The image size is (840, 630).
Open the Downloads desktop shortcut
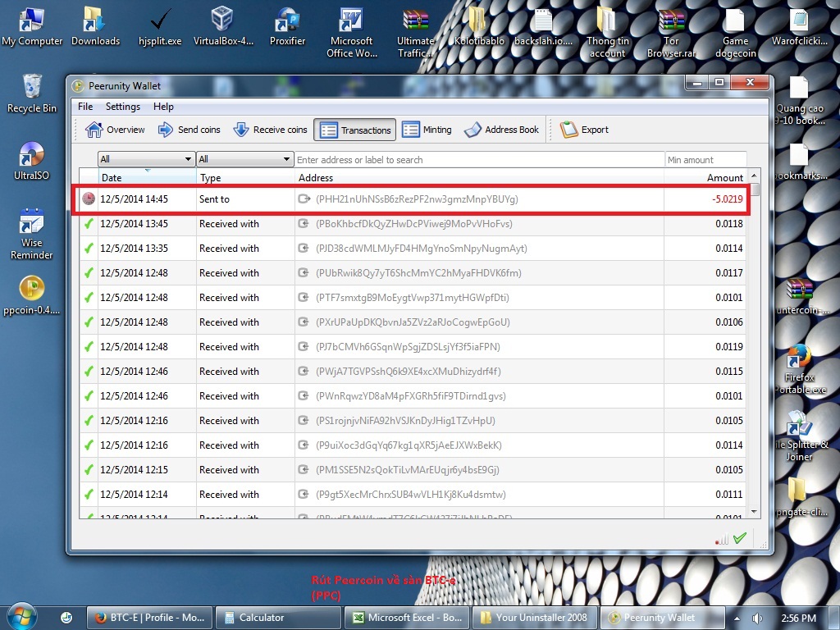[x=95, y=25]
